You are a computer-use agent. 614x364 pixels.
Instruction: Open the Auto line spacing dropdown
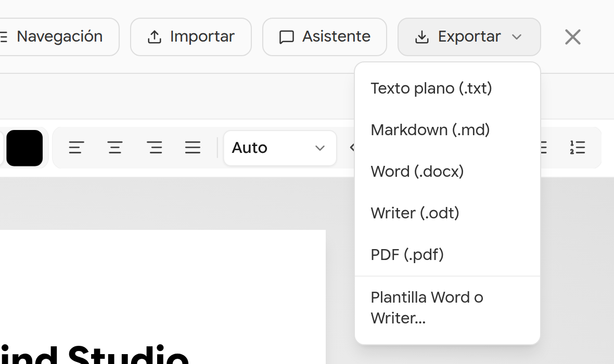click(x=279, y=148)
